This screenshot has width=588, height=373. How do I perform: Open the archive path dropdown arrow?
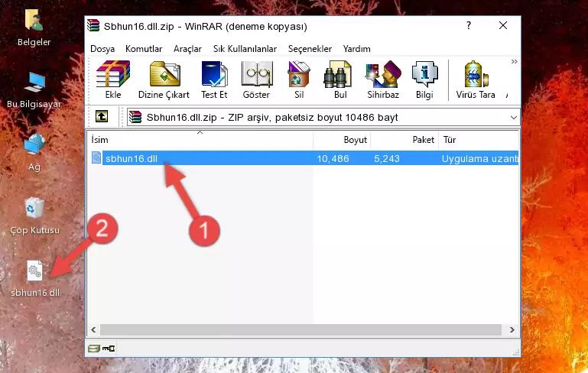coord(513,118)
